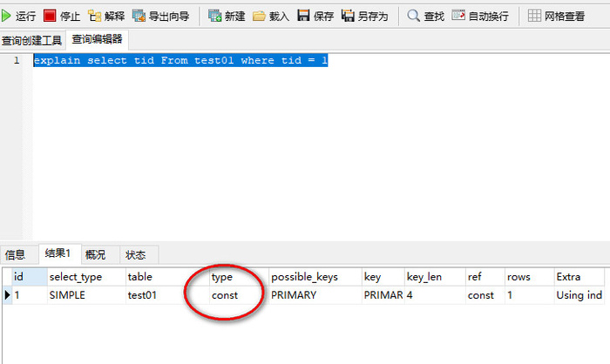The image size is (610, 364).
Task: Click the 导出向导 label in toolbar
Action: tap(169, 17)
